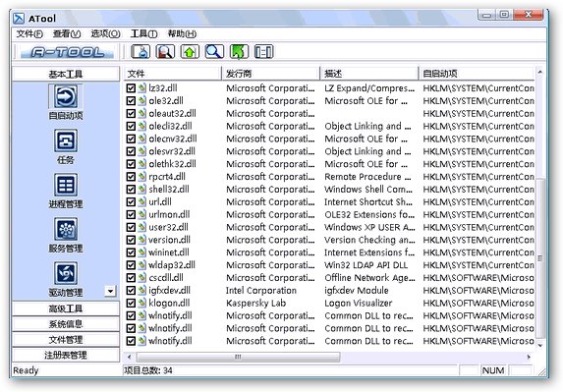
Task: Click the horizontal scrollbar right arrow
Action: coord(529,357)
